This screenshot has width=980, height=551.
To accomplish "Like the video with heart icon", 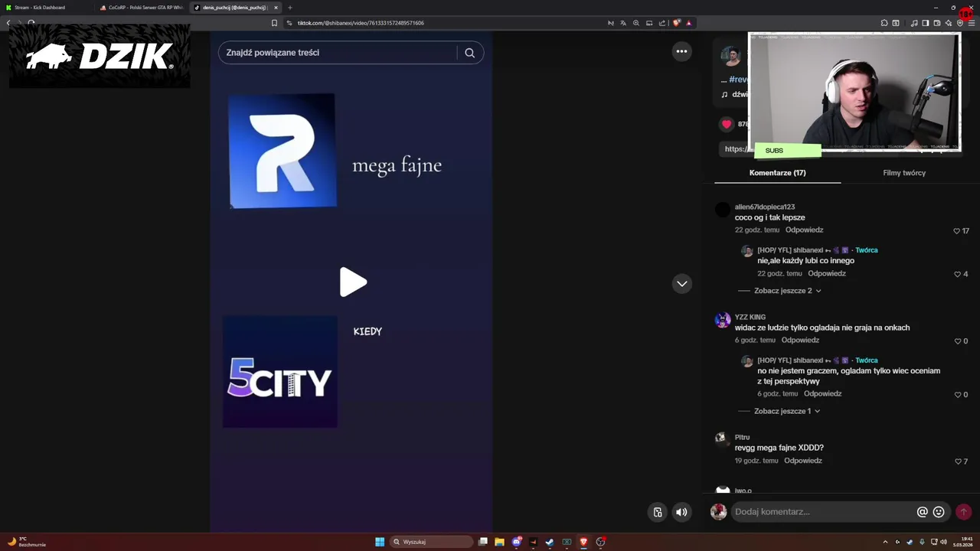I will pyautogui.click(x=727, y=124).
